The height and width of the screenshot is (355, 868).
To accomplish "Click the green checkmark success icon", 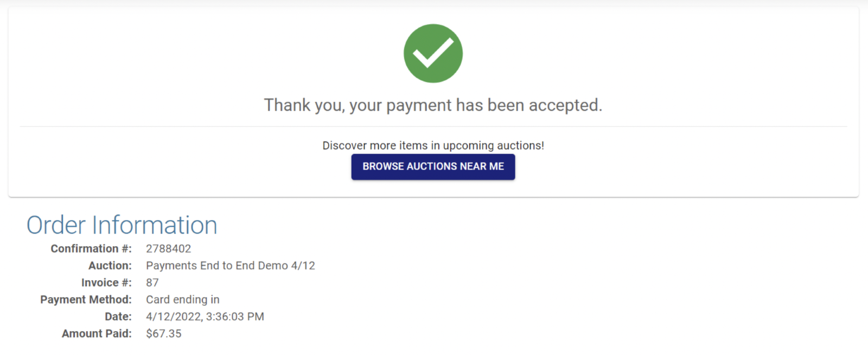I will (433, 53).
